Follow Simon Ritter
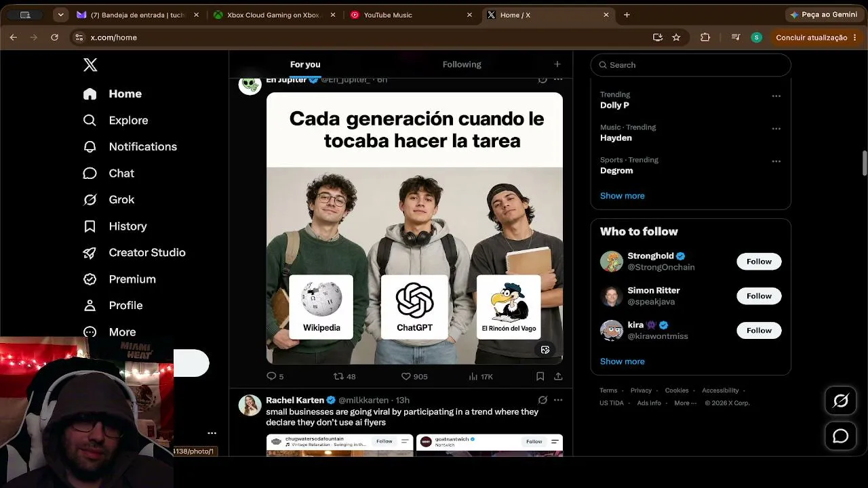868x488 pixels. [759, 296]
